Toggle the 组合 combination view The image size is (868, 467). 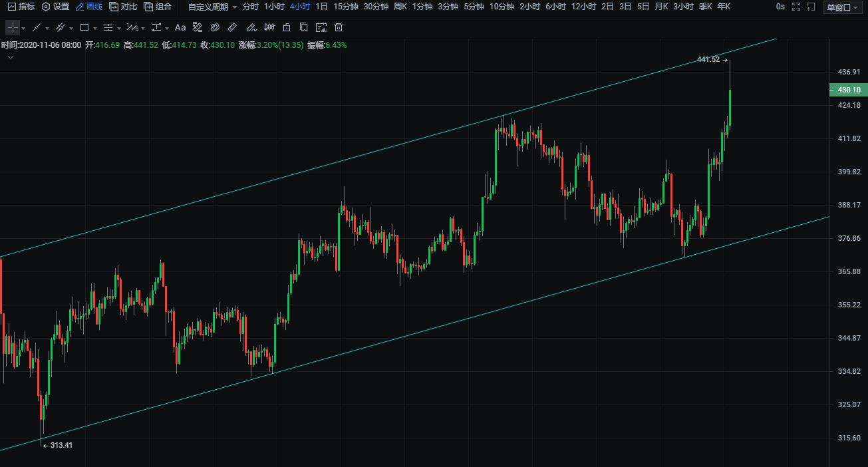158,7
